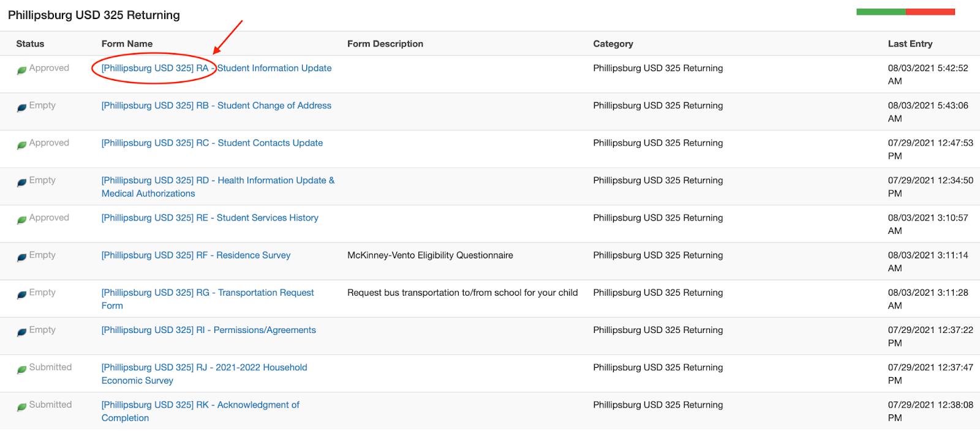Click the Category column header
This screenshot has width=980, height=434.
[613, 43]
